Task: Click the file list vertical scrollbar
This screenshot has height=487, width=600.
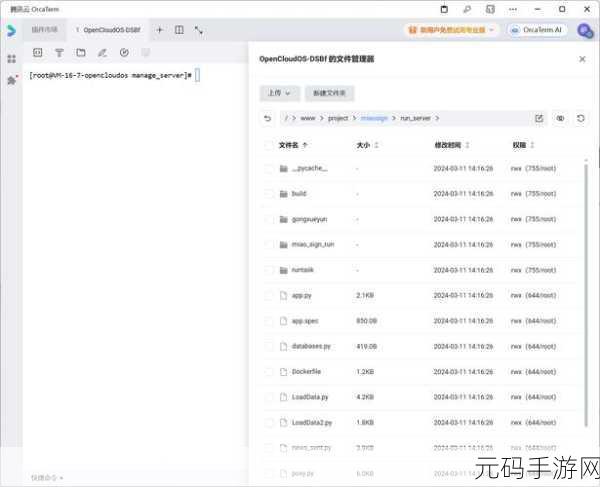Action: (585, 295)
